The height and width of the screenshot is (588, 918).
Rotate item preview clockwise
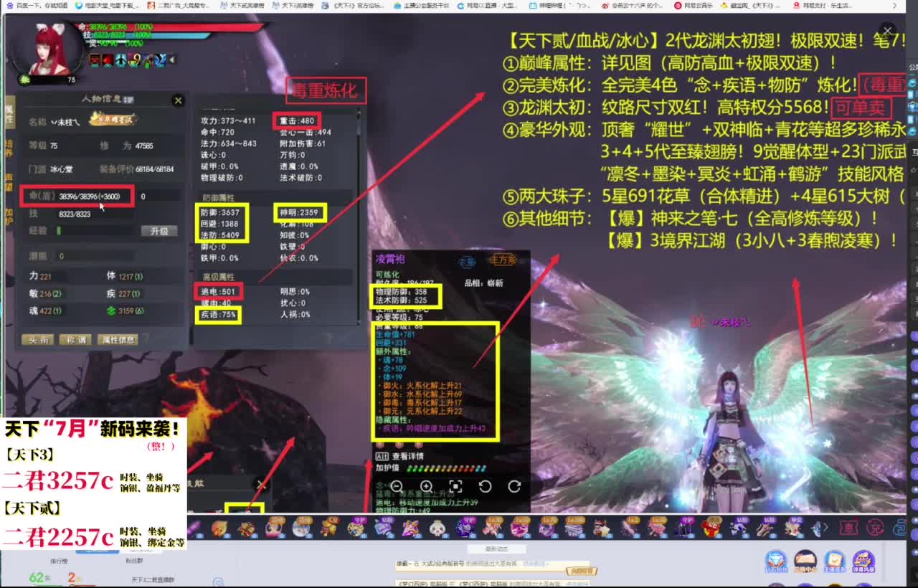pos(514,486)
